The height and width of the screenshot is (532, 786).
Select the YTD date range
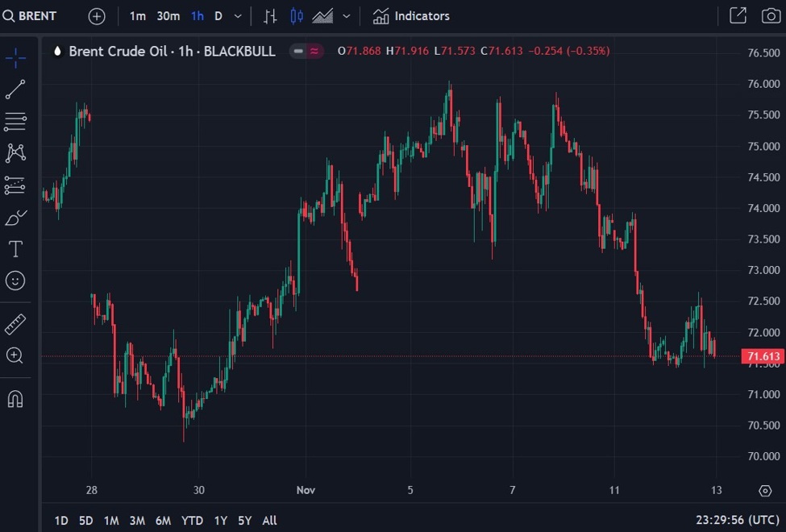(x=192, y=521)
